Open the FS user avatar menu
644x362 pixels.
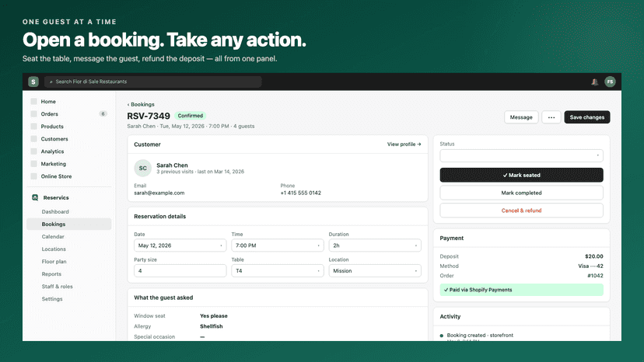(610, 82)
